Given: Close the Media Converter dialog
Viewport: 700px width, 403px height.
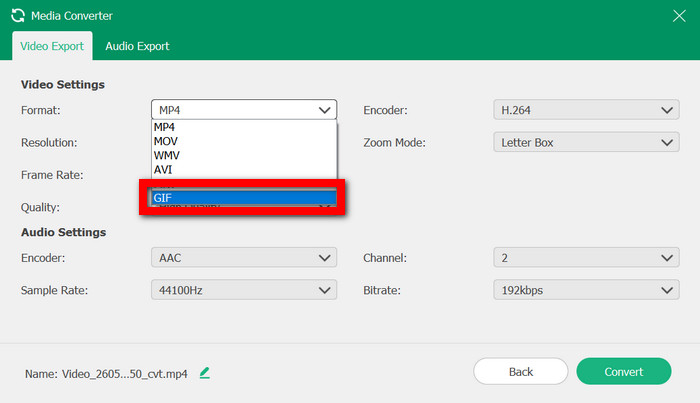Looking at the screenshot, I should pos(679,16).
